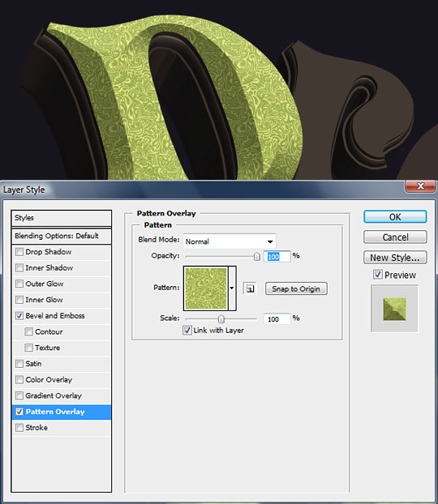Select the Styles list header
The image size is (438, 504).
(61, 218)
